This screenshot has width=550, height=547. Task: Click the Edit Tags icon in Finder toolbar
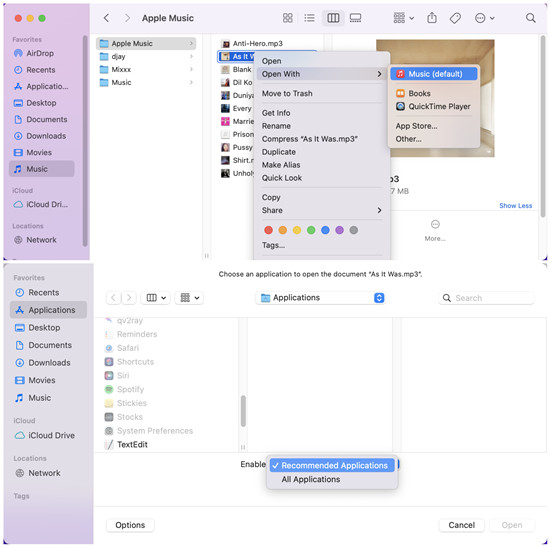coord(455,18)
